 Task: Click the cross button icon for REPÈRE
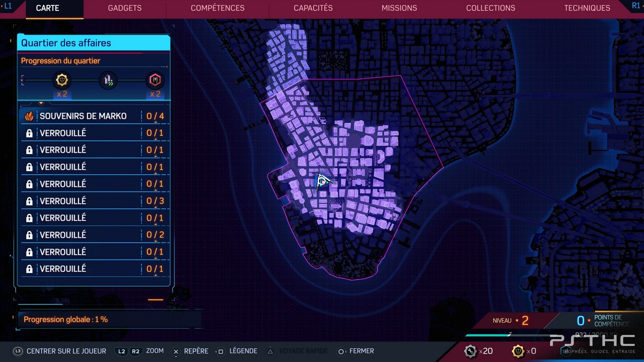pyautogui.click(x=176, y=351)
